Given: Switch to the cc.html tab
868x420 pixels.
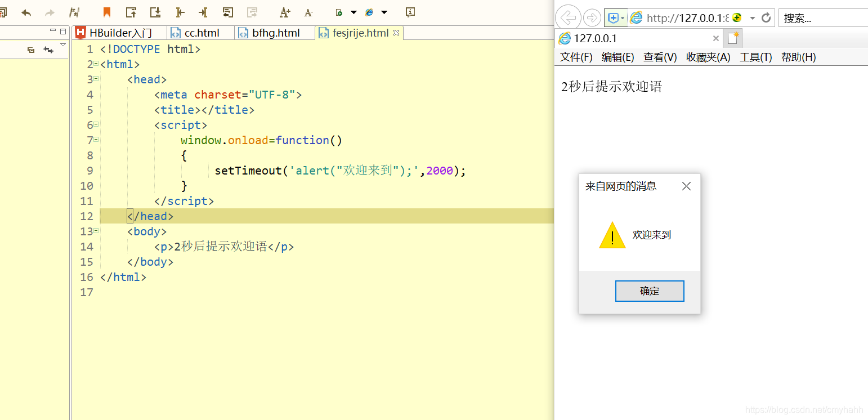Looking at the screenshot, I should [202, 33].
